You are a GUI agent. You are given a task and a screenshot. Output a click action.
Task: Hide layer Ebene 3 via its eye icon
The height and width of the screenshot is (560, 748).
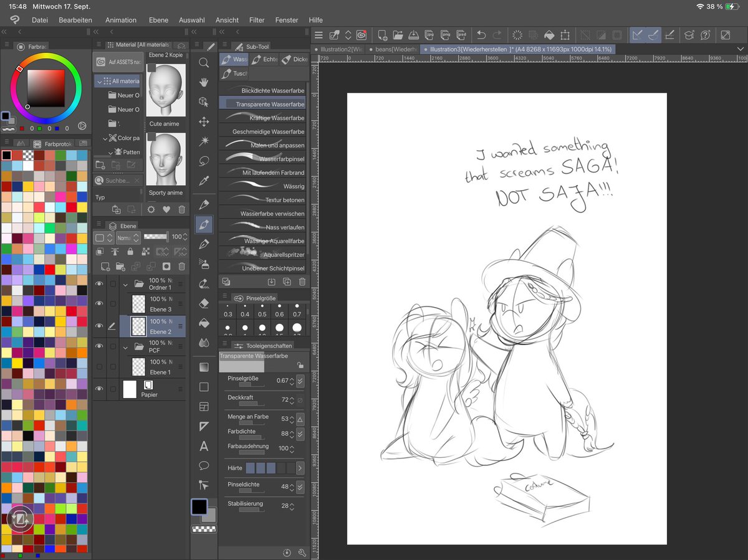pos(100,303)
